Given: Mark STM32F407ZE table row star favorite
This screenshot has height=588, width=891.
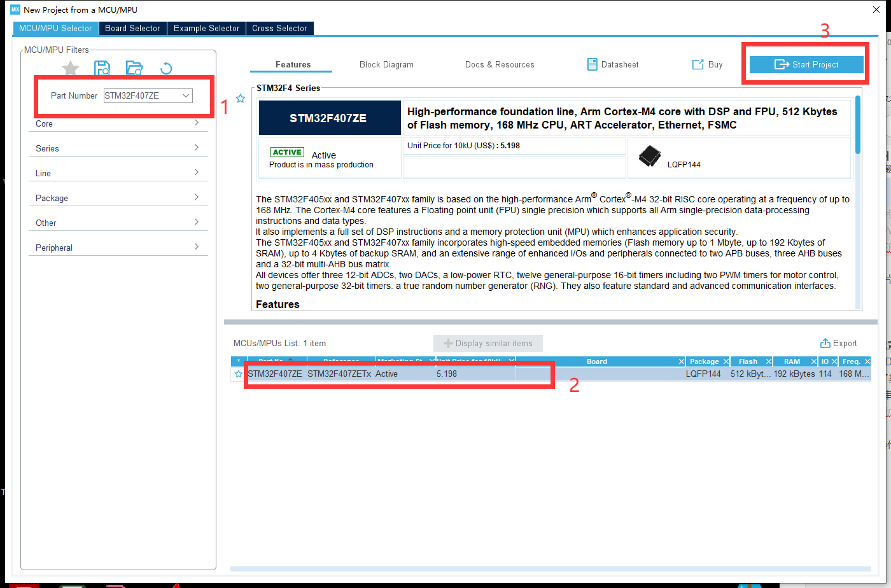Looking at the screenshot, I should click(x=239, y=374).
